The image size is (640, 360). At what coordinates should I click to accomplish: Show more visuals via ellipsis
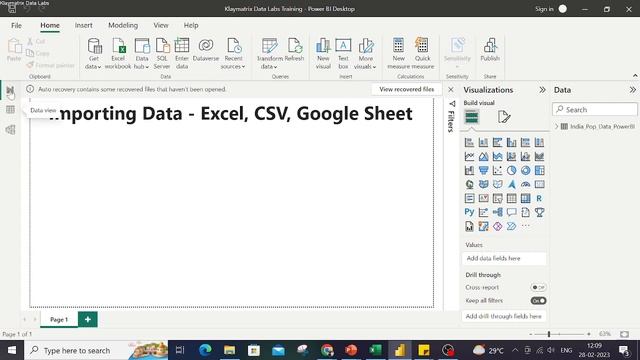click(x=525, y=226)
